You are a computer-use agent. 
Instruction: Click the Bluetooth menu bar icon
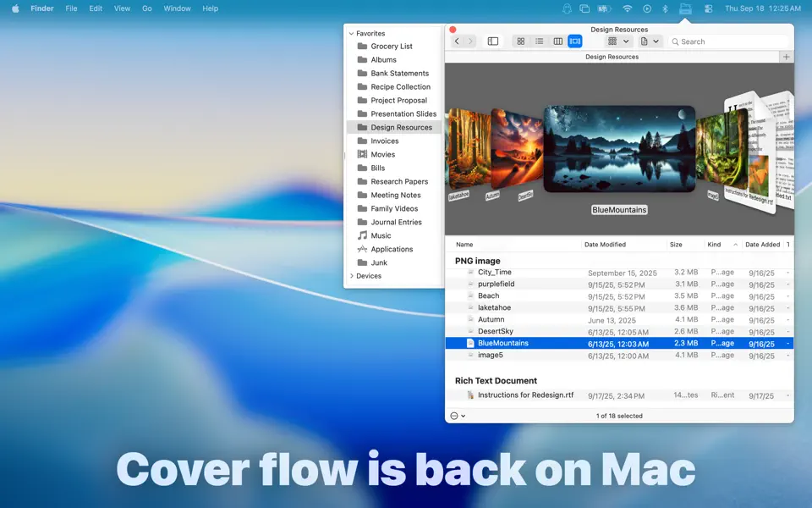point(663,8)
